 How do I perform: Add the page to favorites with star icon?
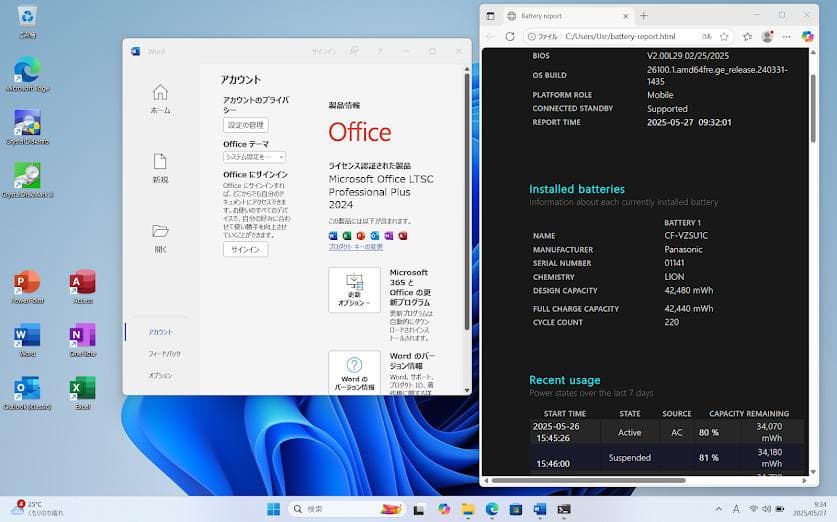(724, 36)
